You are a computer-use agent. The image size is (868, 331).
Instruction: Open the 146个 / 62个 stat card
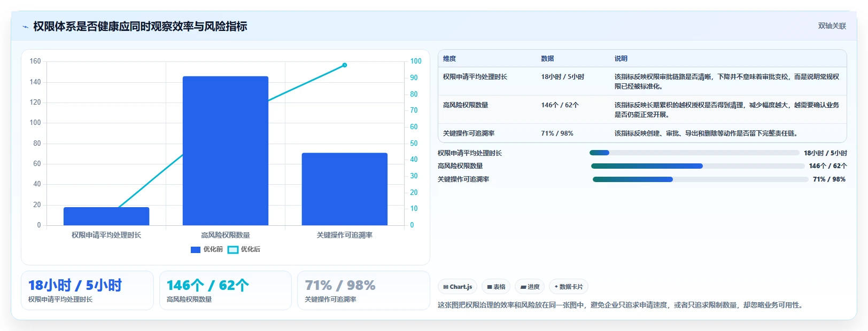(226, 290)
